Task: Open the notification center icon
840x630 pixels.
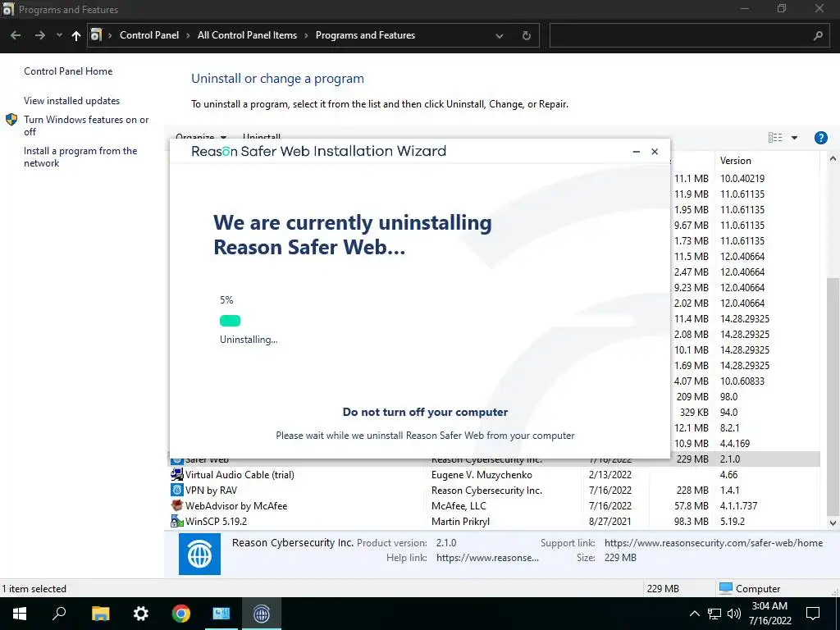Action: coord(813,614)
